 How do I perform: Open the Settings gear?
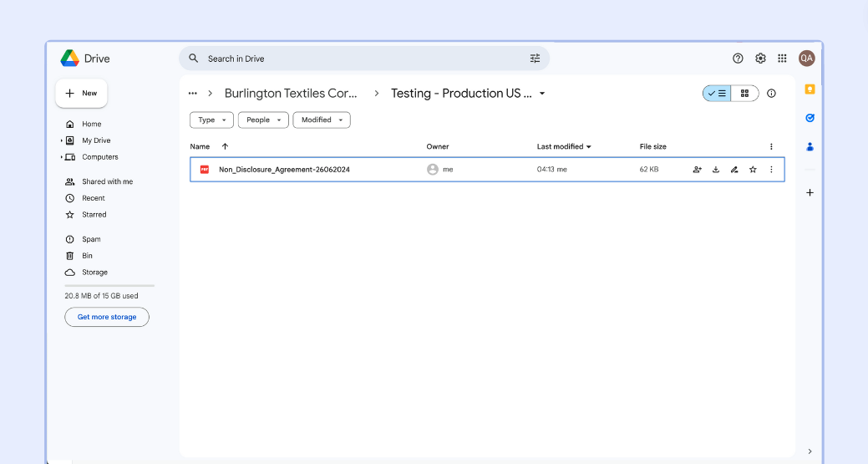tap(760, 59)
